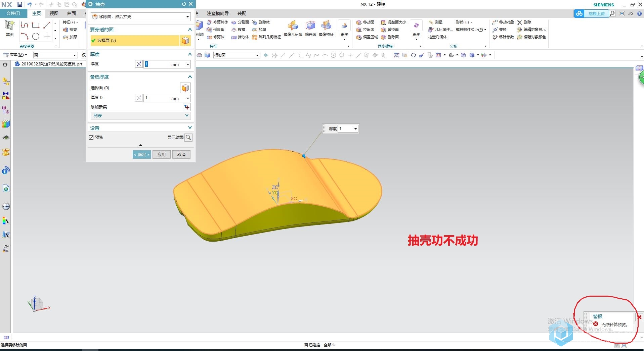Click the 添加新集 add set icon
This screenshot has height=351, width=644.
[x=186, y=107]
